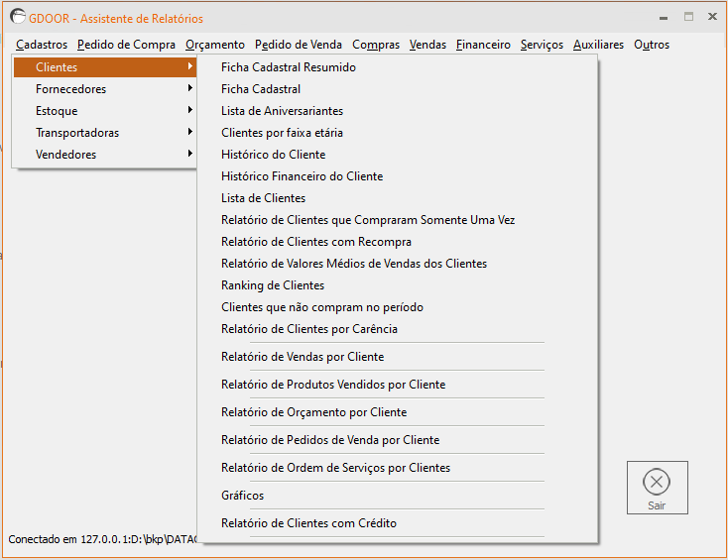This screenshot has width=728, height=560.
Task: Choose Relatório de Clientes com Crédito
Action: click(x=308, y=523)
